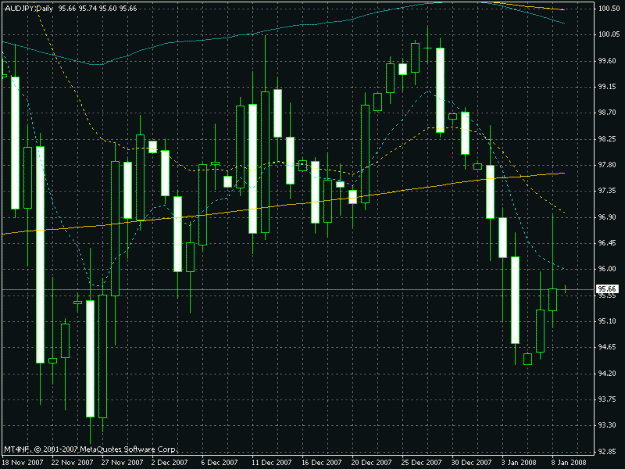Click the 6 Dec 2007 time axis label
This screenshot has width=625, height=469.
(x=219, y=462)
